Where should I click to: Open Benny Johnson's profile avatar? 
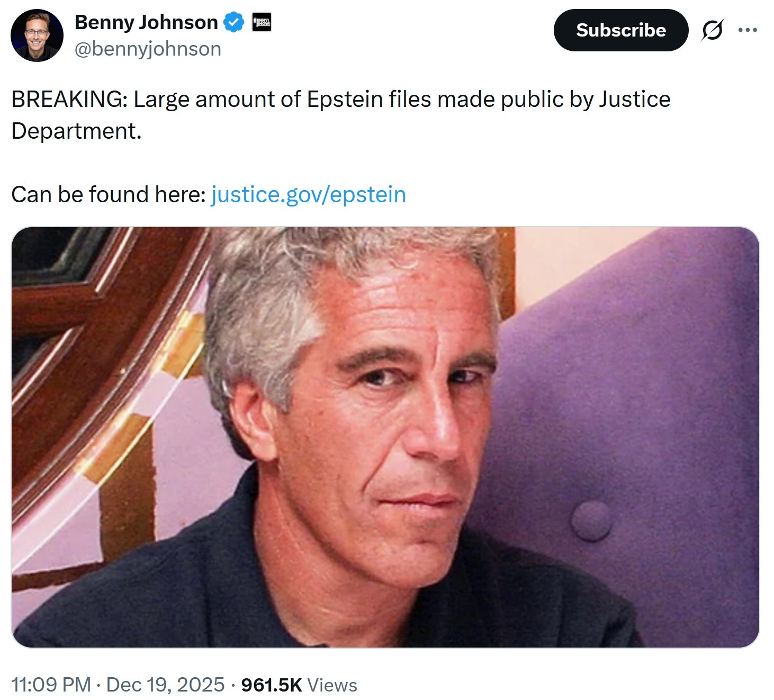click(x=37, y=35)
